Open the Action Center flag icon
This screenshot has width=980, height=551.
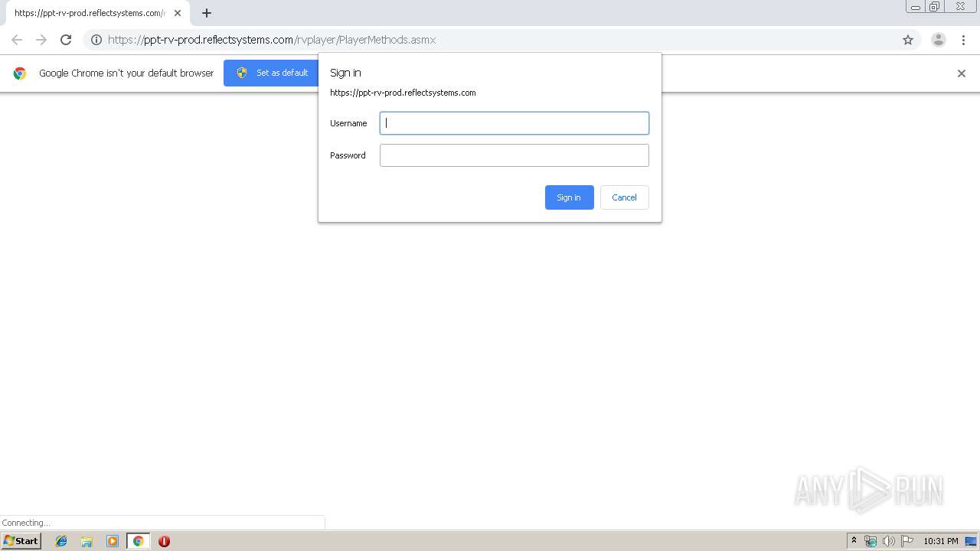[x=907, y=541]
